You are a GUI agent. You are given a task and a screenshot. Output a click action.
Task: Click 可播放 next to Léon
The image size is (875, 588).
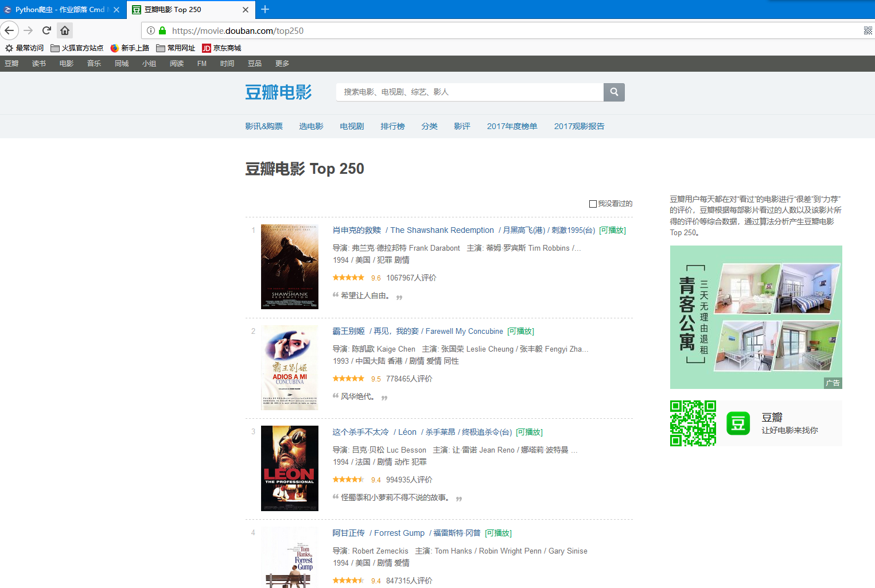tap(529, 432)
